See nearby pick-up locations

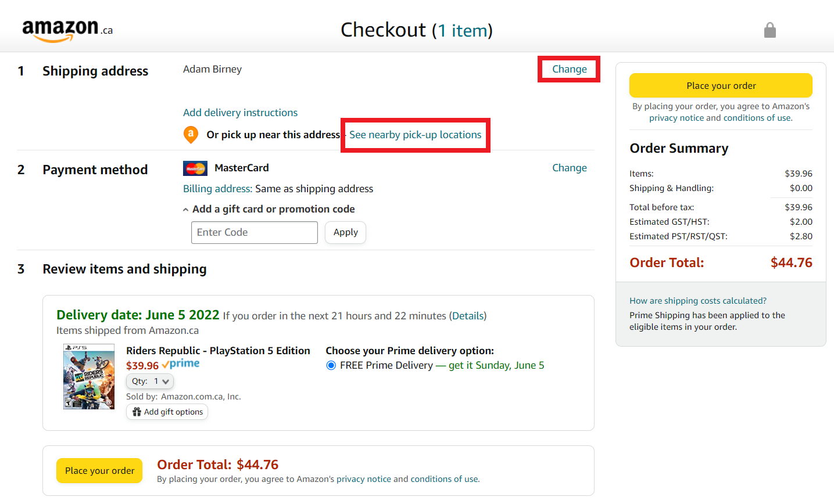point(415,134)
